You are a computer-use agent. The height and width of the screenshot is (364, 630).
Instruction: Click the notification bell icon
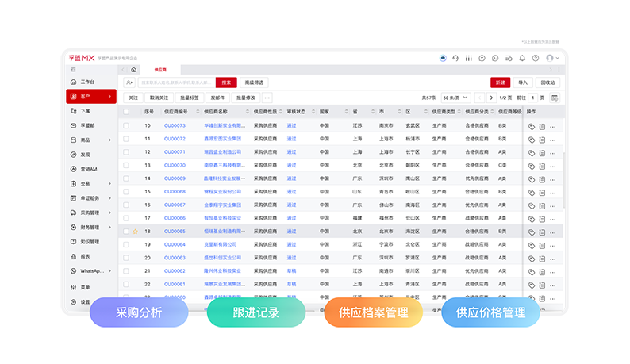coord(522,58)
